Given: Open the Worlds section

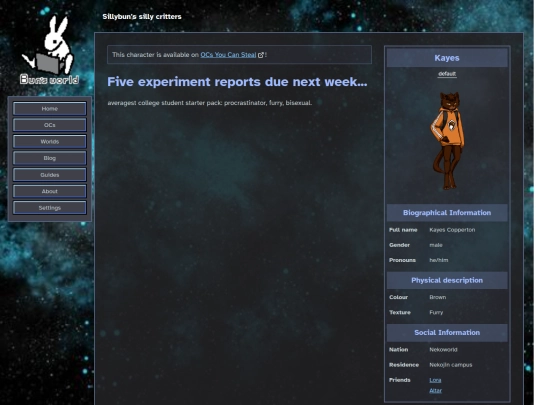Looking at the screenshot, I should coord(50,142).
